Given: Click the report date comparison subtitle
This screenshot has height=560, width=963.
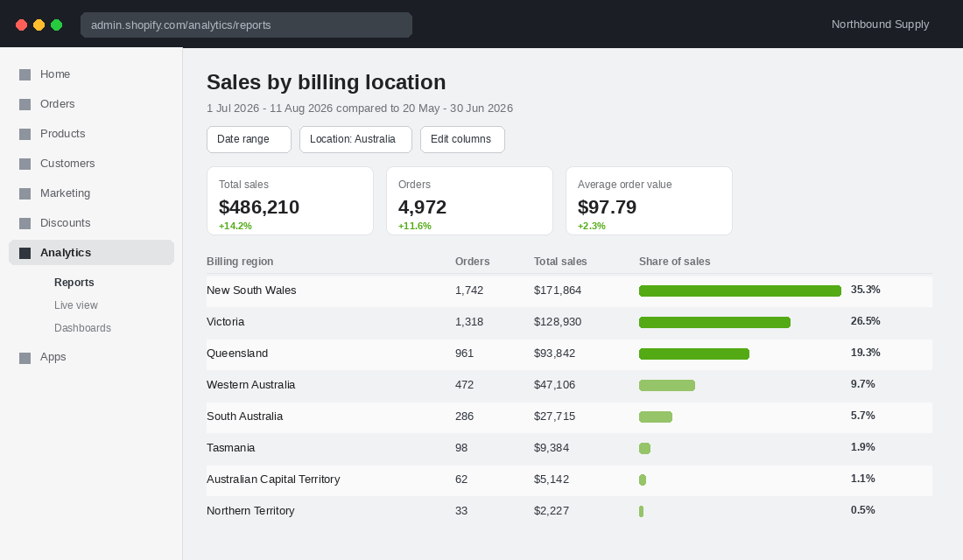Looking at the screenshot, I should coord(359,108).
